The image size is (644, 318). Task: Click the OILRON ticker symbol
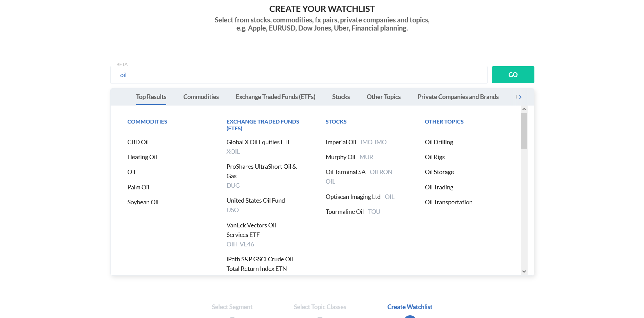381,172
